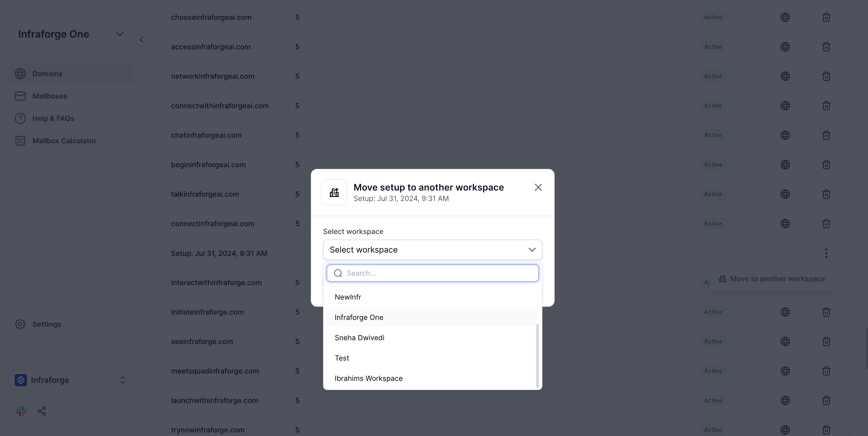Open three-dot menu for Jul 31 setup

click(x=826, y=253)
